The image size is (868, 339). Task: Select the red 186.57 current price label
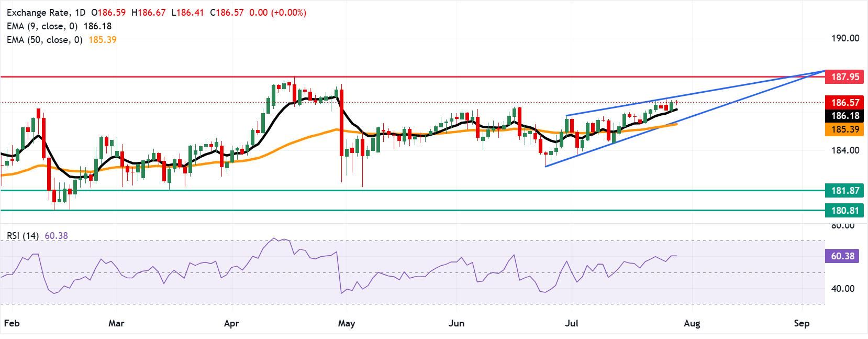point(845,103)
